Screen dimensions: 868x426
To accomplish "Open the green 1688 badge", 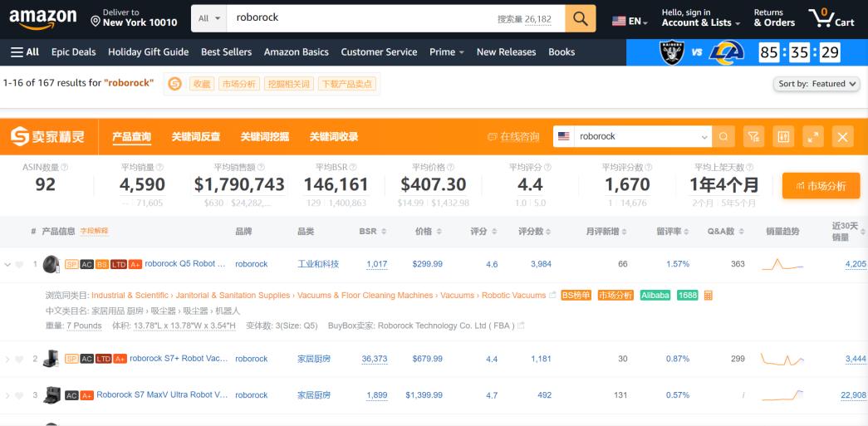I will pos(688,296).
